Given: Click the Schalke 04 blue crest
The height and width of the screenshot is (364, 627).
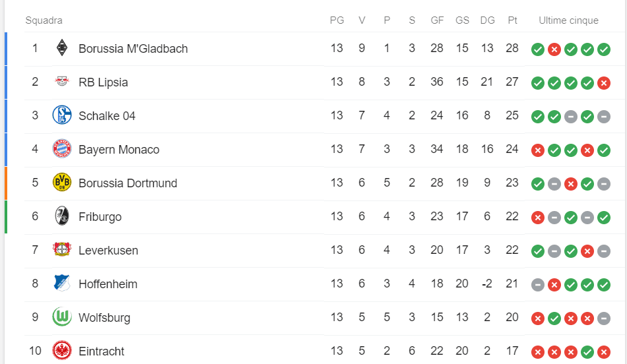Looking at the screenshot, I should click(62, 115).
